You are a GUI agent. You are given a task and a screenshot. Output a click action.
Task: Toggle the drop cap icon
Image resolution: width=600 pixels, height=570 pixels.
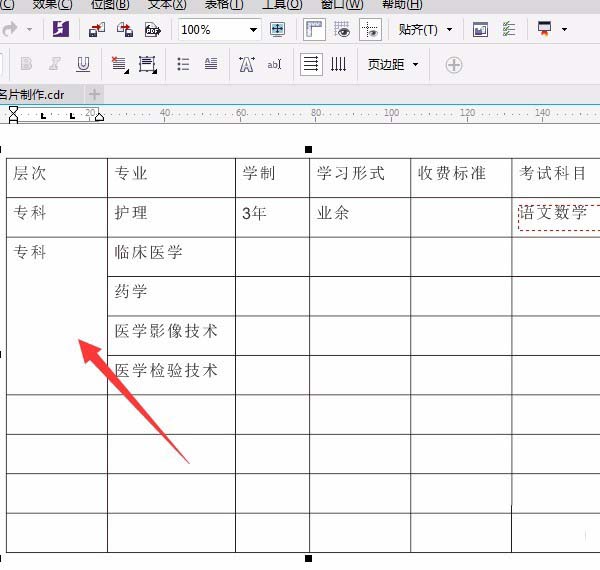pos(211,64)
